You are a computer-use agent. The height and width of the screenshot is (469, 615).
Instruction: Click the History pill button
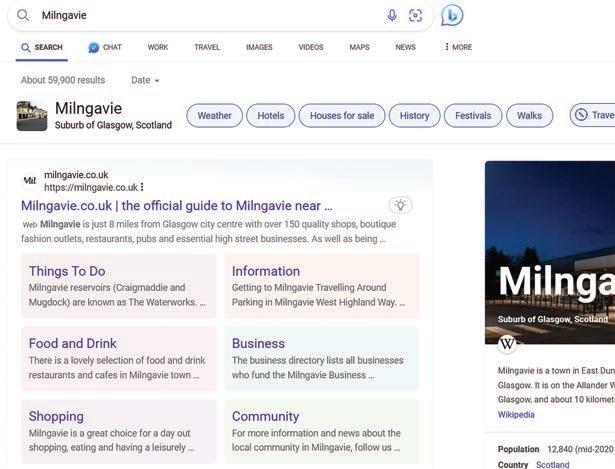[x=415, y=116]
